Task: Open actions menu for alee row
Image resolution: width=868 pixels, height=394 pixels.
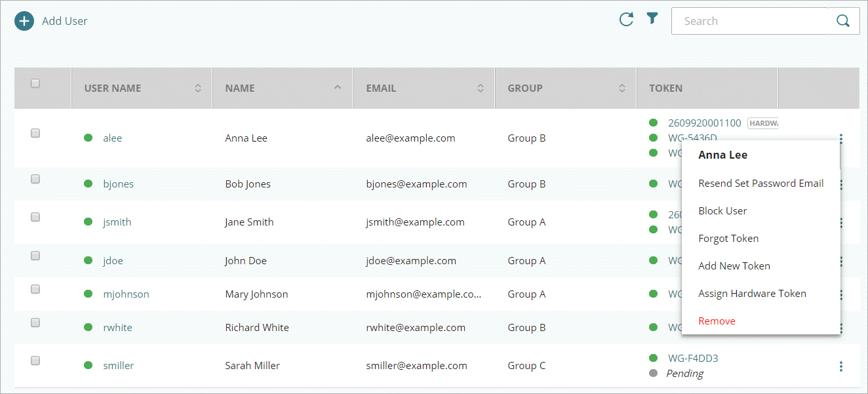Action: 840,138
